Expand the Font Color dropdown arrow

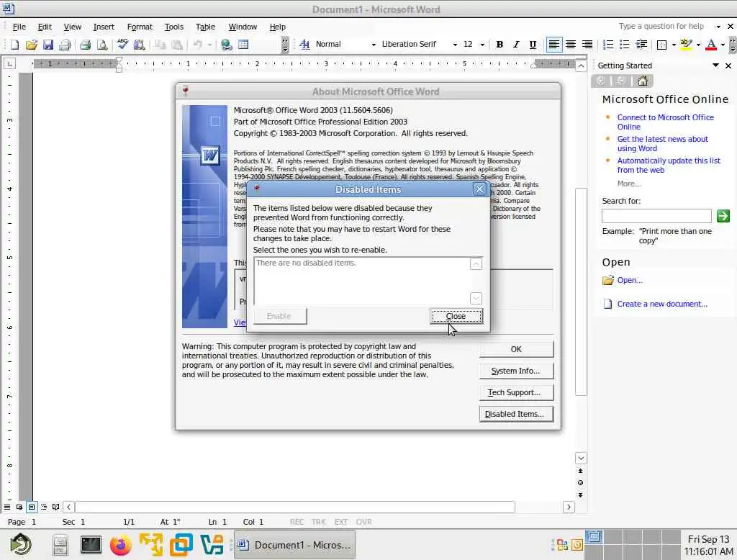[723, 45]
